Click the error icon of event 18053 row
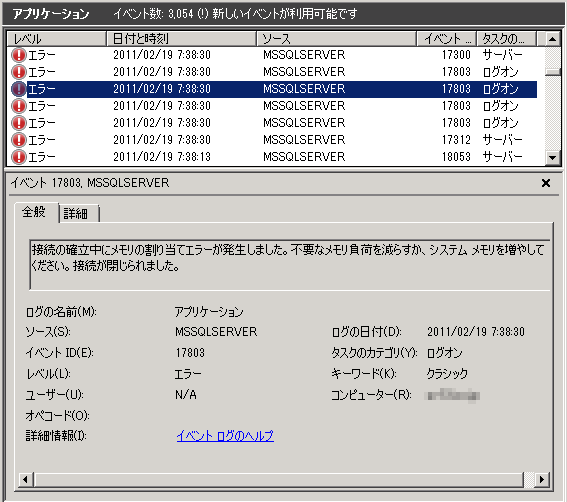 pos(18,157)
